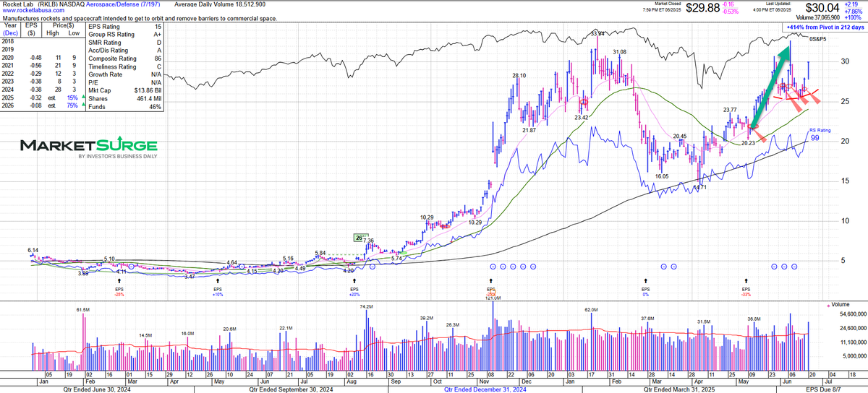Click the 2021 annual EPS row
Viewport: 868px width, 393px height.
(42, 66)
